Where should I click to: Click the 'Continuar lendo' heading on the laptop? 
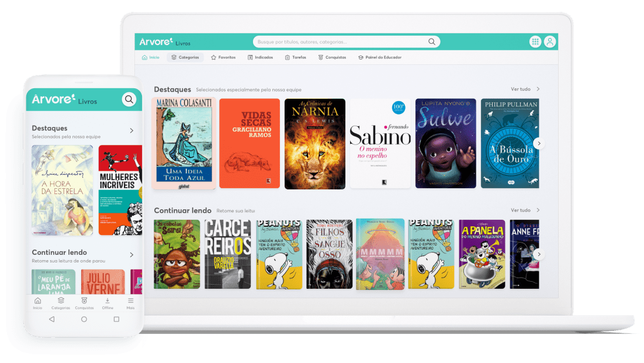(x=183, y=210)
